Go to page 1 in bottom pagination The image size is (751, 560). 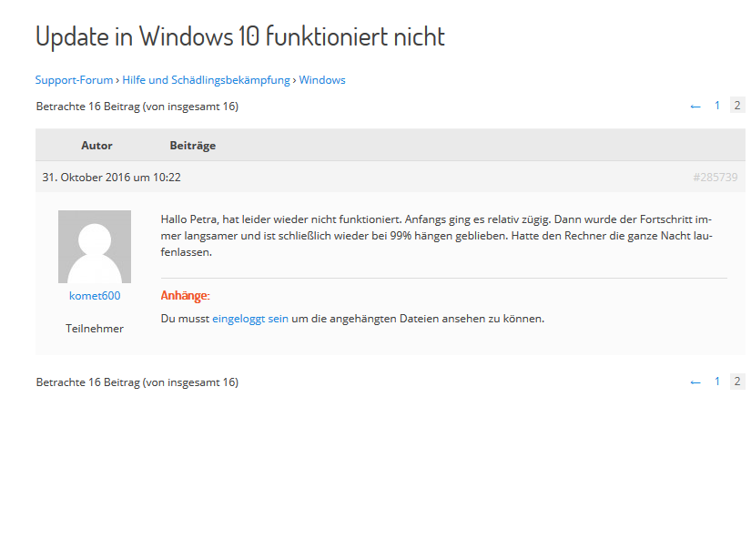pyautogui.click(x=717, y=382)
